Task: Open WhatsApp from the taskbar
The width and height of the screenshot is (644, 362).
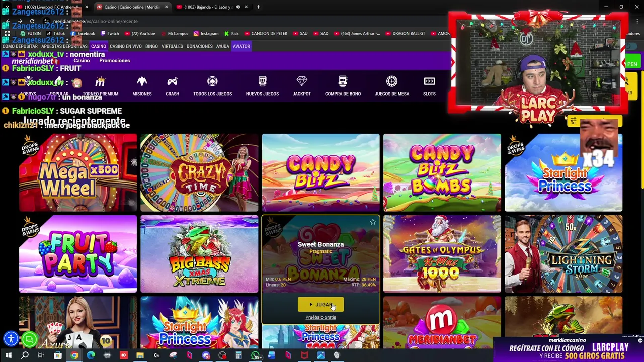Action: click(255, 356)
